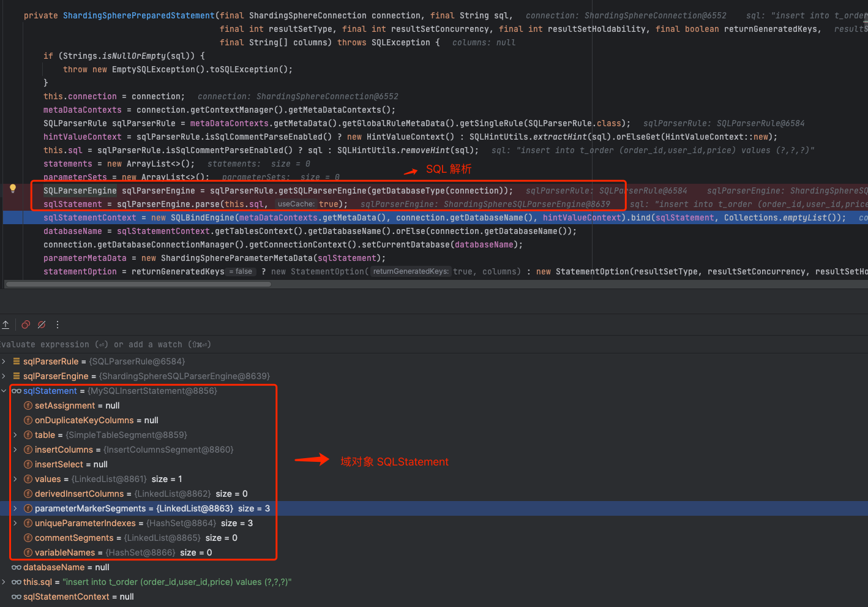Click the glasses watch icon beside sqlStatement

pos(17,391)
